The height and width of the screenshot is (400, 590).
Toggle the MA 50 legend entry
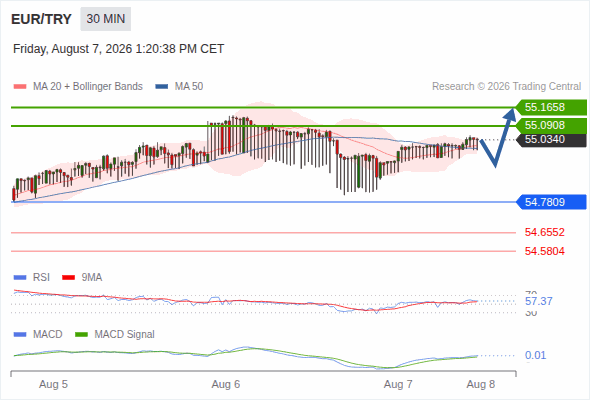179,87
